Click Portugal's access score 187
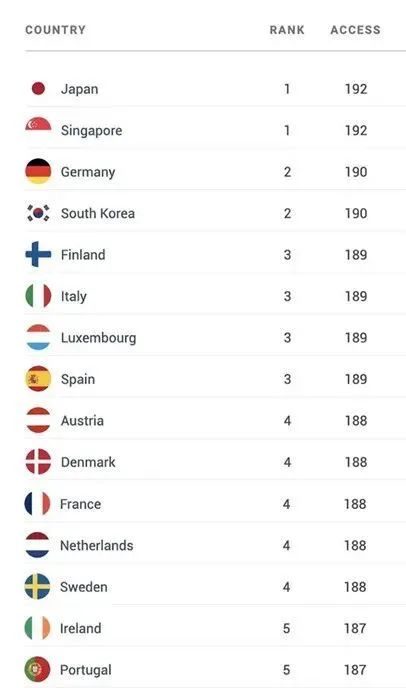Screen dimensions: 406x688 click(x=355, y=670)
